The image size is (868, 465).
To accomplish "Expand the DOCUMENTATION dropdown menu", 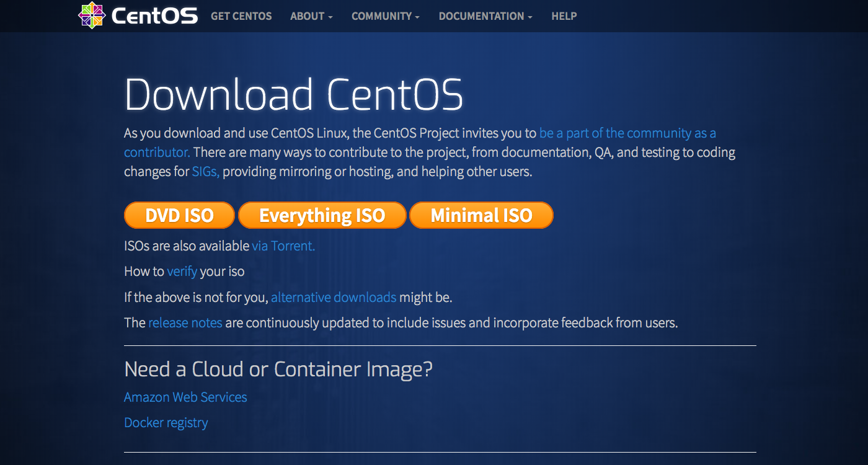I will click(485, 16).
